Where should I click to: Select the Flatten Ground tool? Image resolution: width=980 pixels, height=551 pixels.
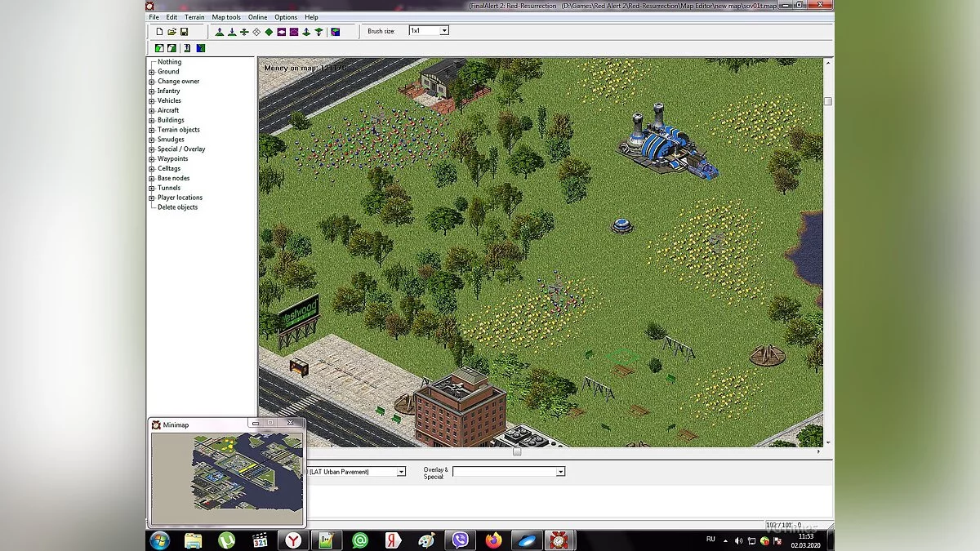point(243,31)
